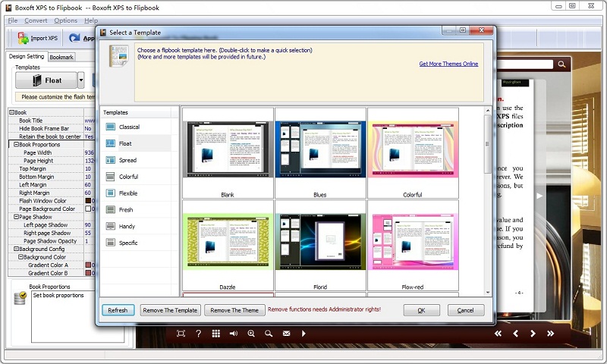Collapse the Background Config node
607x364 pixels.
click(x=16, y=249)
